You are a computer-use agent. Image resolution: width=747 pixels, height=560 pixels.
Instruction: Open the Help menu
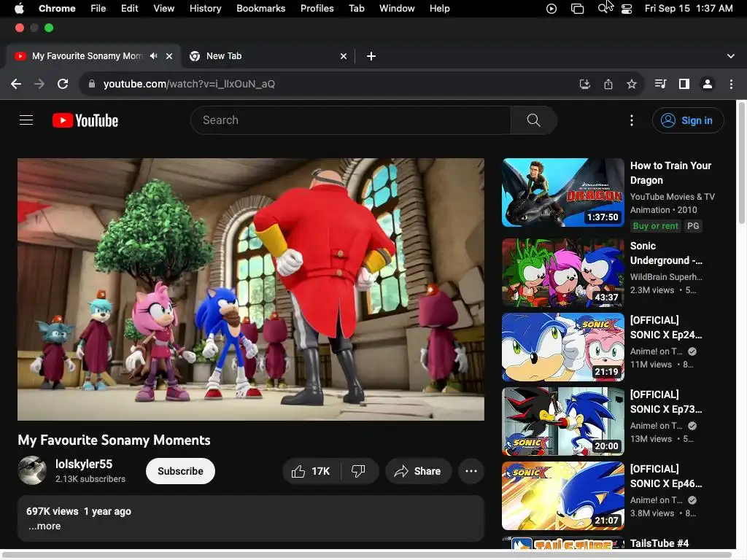click(439, 8)
